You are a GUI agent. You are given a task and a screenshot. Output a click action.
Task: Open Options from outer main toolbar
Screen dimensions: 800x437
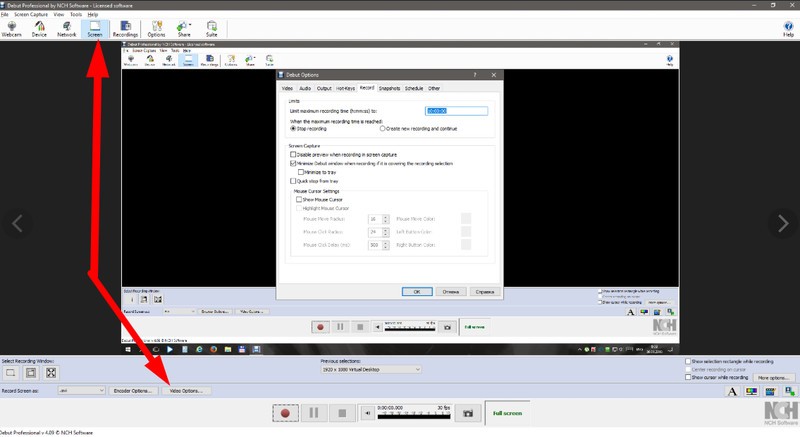156,29
